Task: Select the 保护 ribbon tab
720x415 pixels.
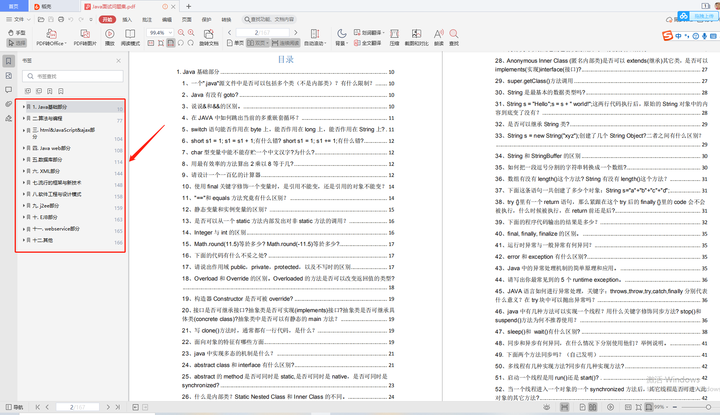Action: click(x=207, y=19)
